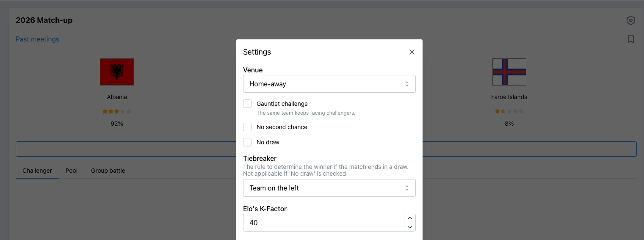Image resolution: width=644 pixels, height=240 pixels.
Task: Open the Venue Home-away dropdown
Action: (x=329, y=84)
